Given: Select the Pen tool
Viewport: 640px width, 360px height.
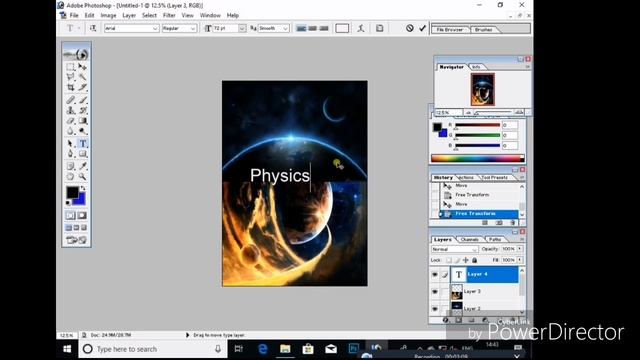Looking at the screenshot, I should pyautogui.click(x=70, y=154).
